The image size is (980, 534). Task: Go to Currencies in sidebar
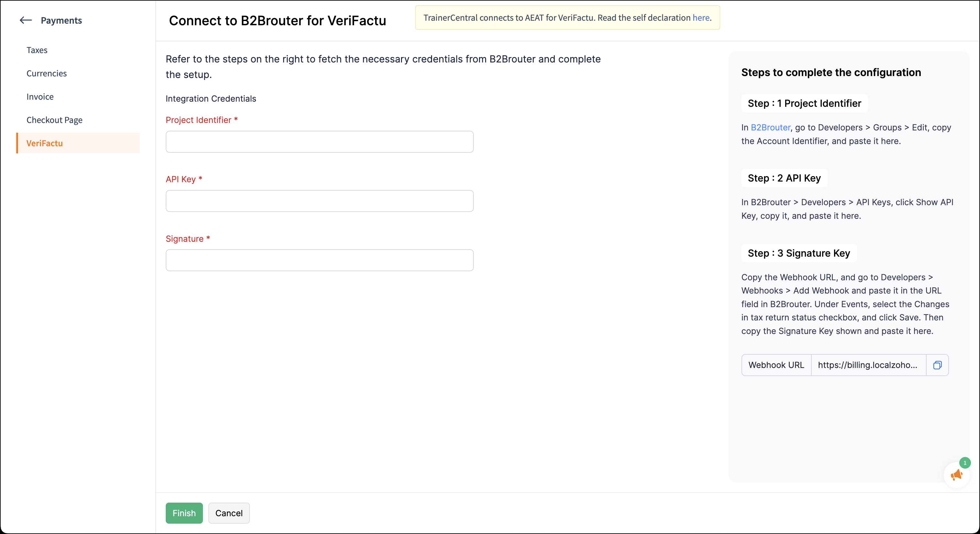tap(46, 73)
